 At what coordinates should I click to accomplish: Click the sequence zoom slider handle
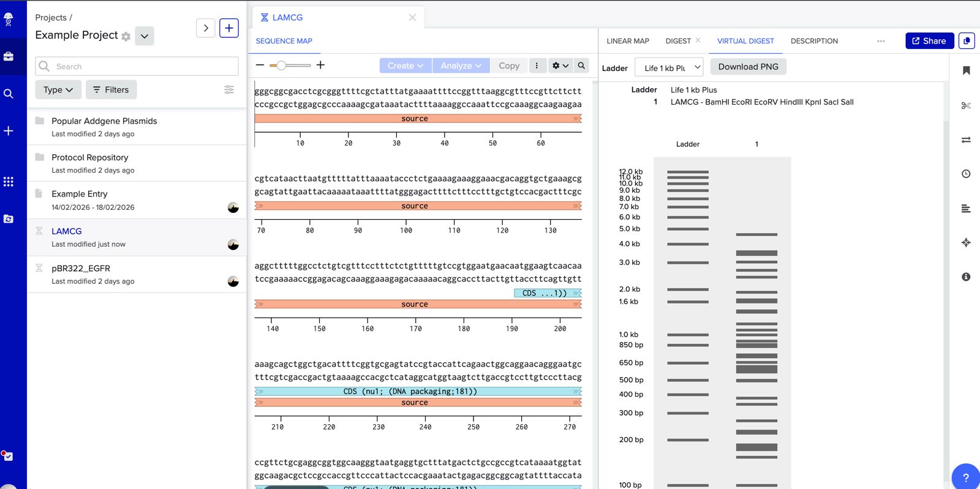(281, 65)
